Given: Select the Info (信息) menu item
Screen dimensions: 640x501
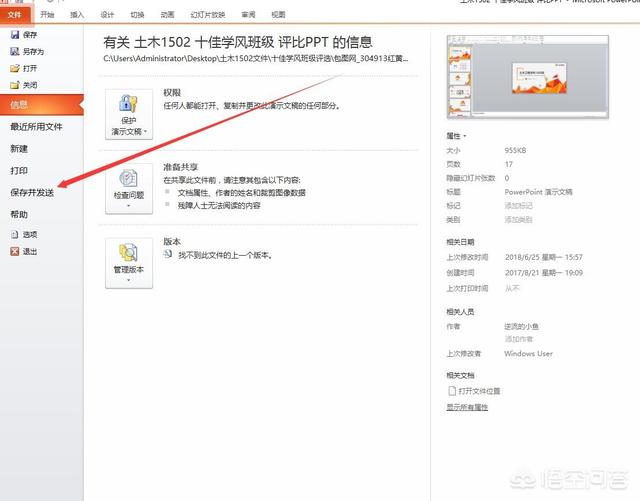Looking at the screenshot, I should [19, 104].
